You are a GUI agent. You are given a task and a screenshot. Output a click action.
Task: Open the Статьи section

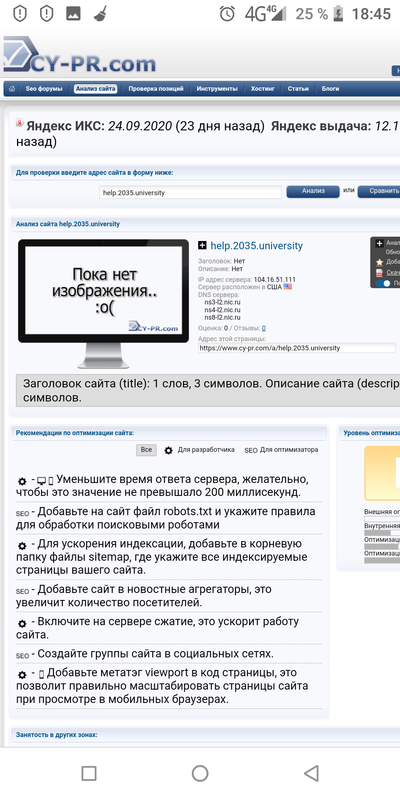pos(298,89)
